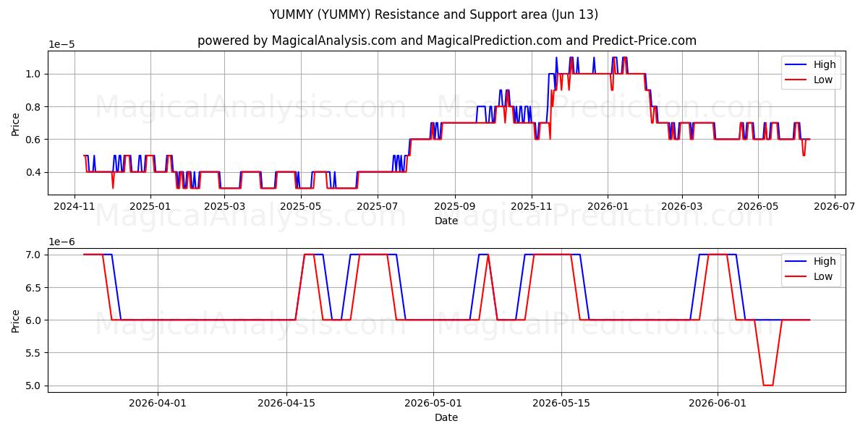Click the '2024-11' x-axis label in the top chart
868x434 pixels.
(75, 206)
